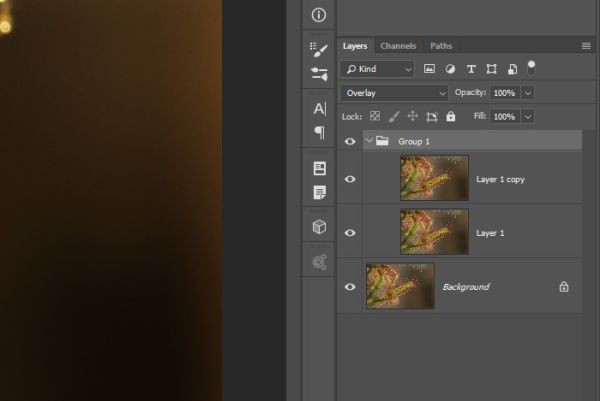Select the Layers tab
The width and height of the screenshot is (600, 401).
355,46
